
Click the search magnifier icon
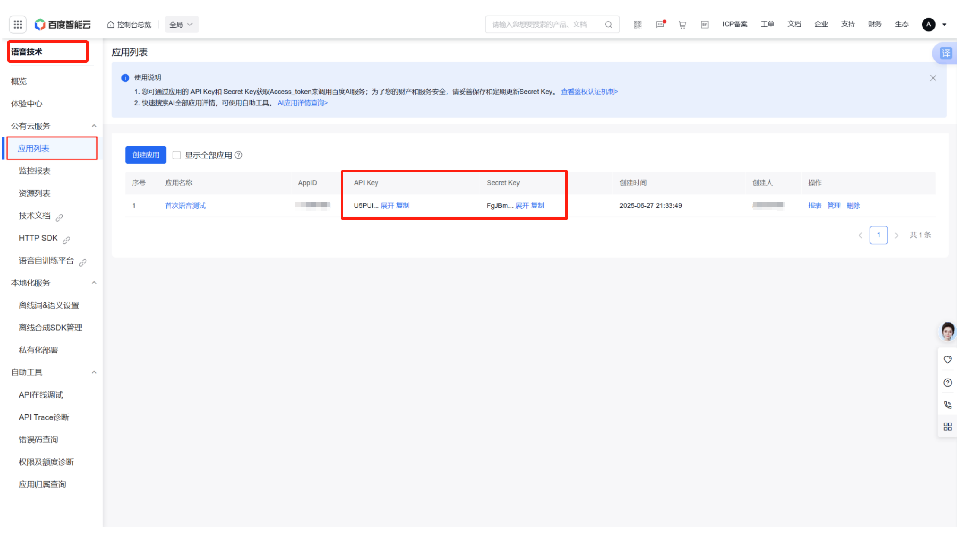[x=608, y=25]
